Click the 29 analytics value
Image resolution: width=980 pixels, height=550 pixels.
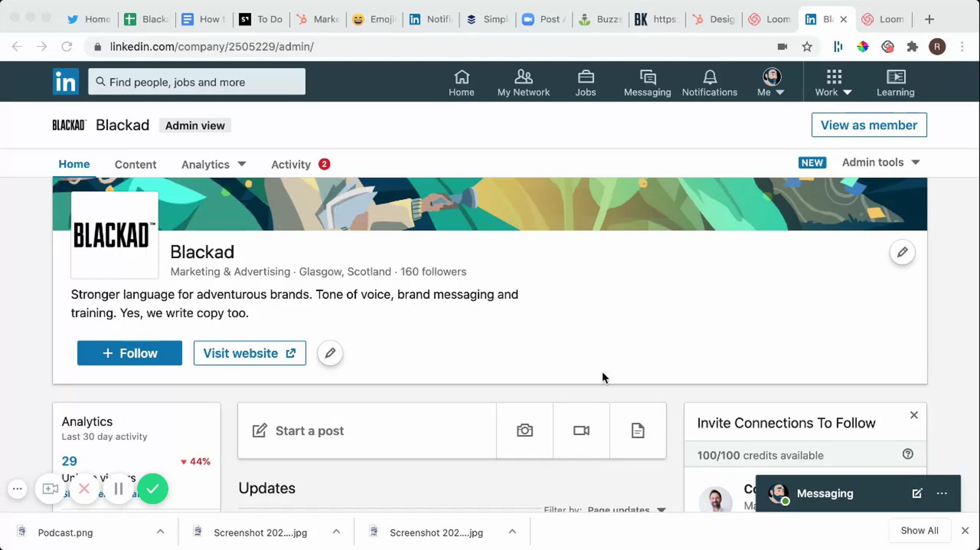tap(69, 461)
